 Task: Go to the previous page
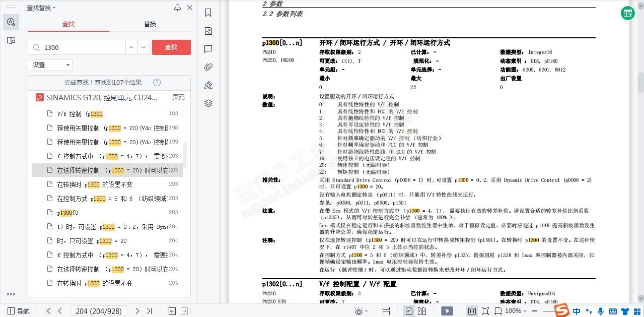point(60,311)
